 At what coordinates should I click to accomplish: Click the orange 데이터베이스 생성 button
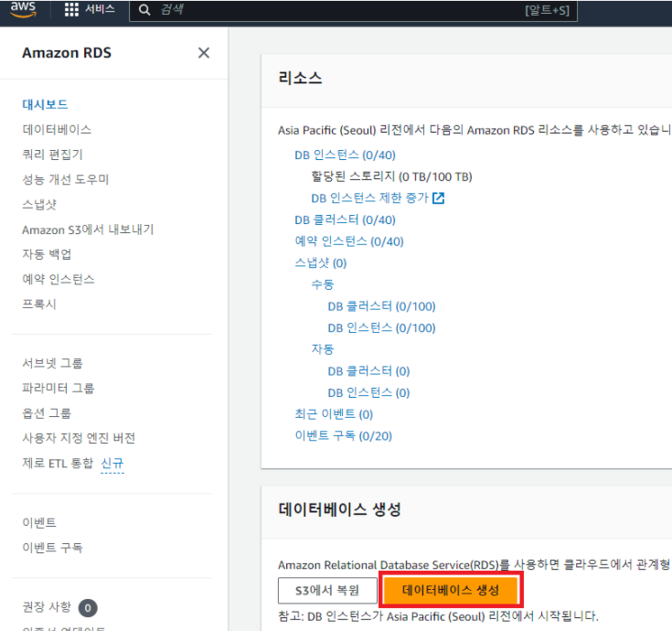click(451, 590)
